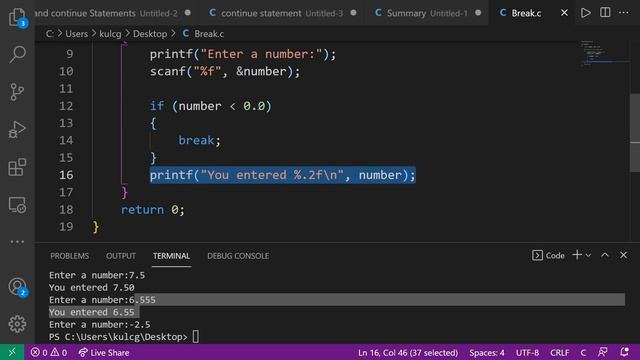Click the if condition on line 12

click(x=210, y=106)
